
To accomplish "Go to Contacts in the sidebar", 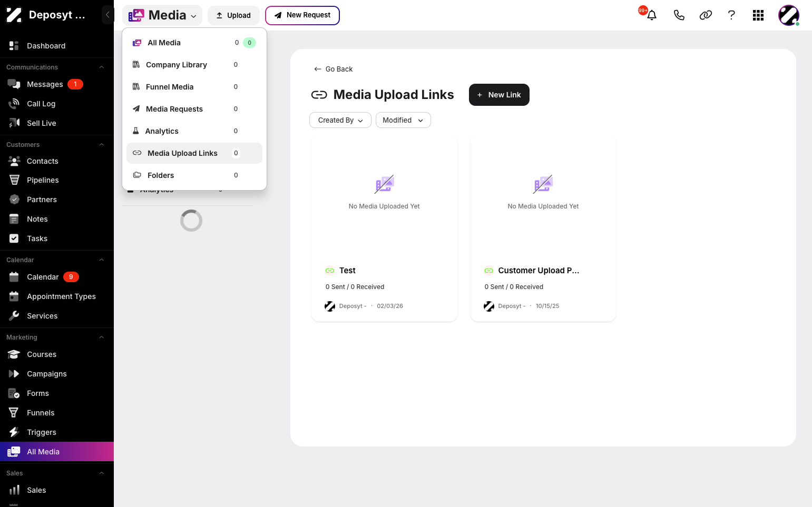I will (57, 161).
